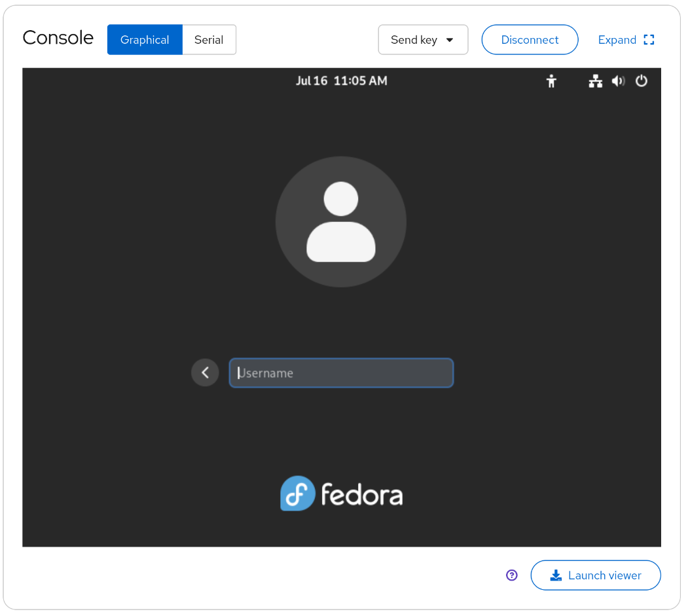
Task: Launch the remote viewer
Action: [x=596, y=575]
